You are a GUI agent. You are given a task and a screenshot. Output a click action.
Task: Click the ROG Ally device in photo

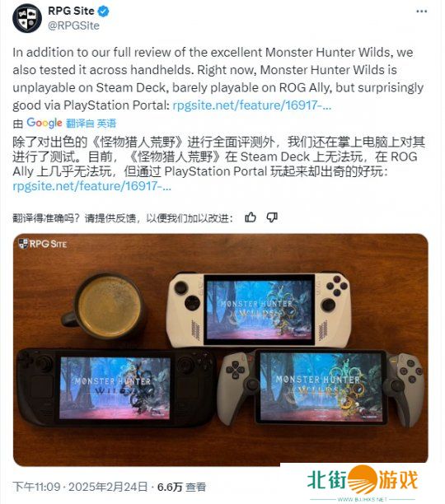259,310
